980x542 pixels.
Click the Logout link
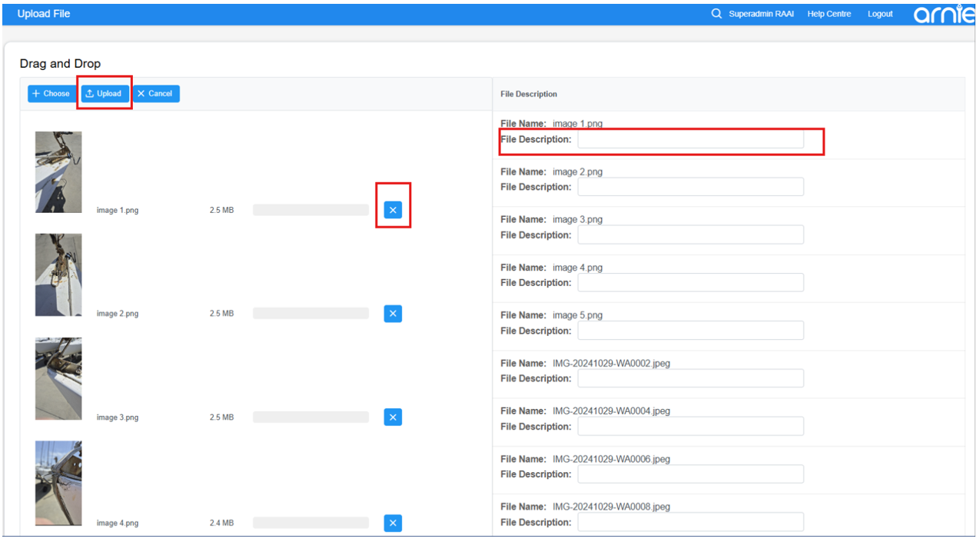pyautogui.click(x=880, y=14)
